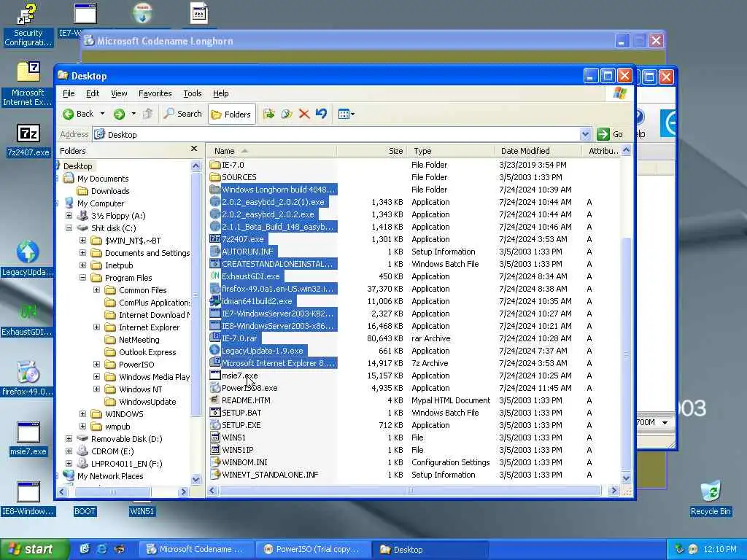747x560 pixels.
Task: Open the Back history dropdown arrow
Action: 102,114
